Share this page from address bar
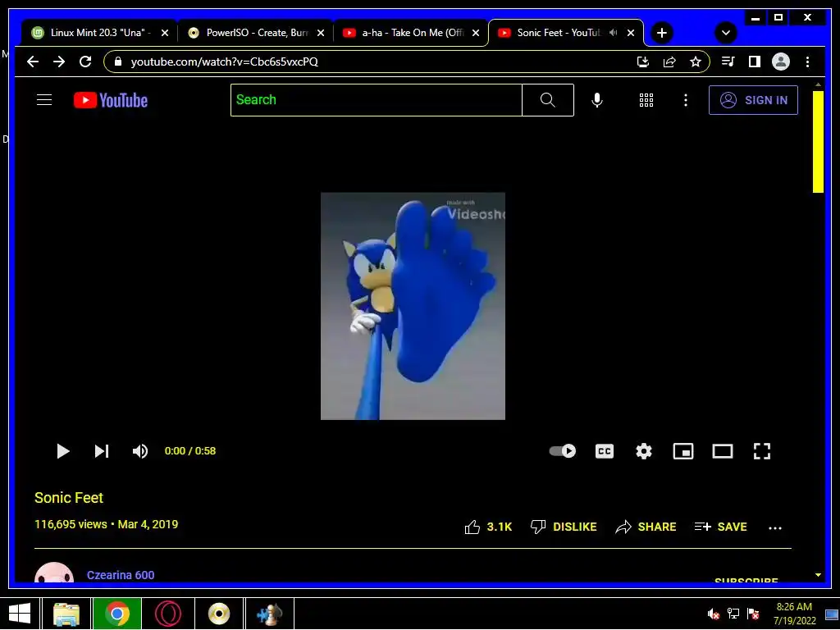This screenshot has height=630, width=840. click(669, 62)
